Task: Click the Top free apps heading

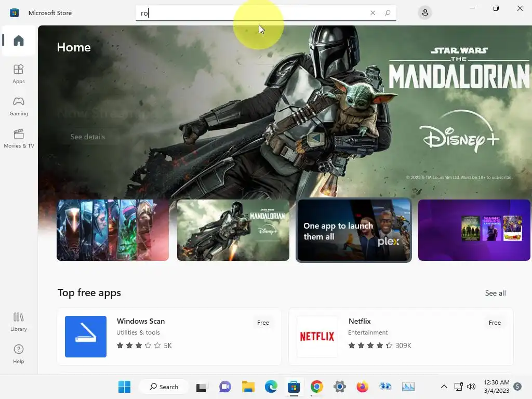Action: [x=89, y=293]
